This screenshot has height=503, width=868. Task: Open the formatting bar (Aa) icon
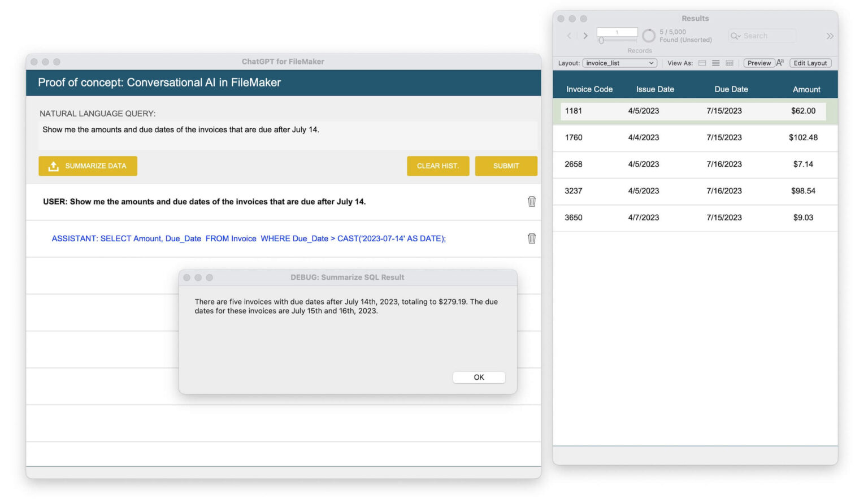(x=780, y=63)
